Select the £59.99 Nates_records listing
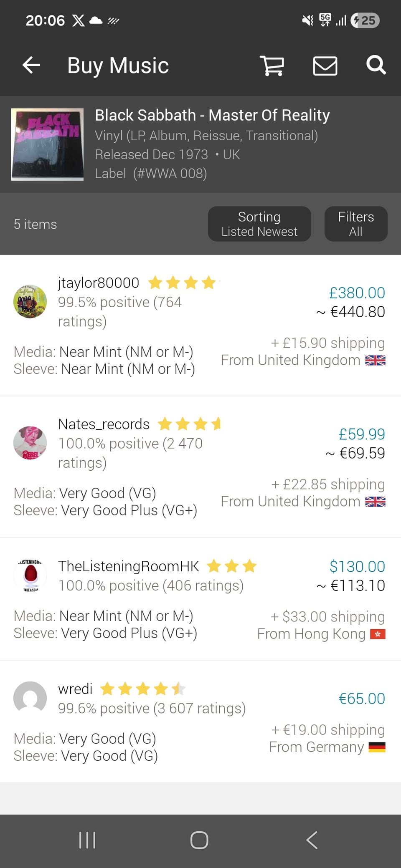The height and width of the screenshot is (868, 401). pyautogui.click(x=362, y=434)
